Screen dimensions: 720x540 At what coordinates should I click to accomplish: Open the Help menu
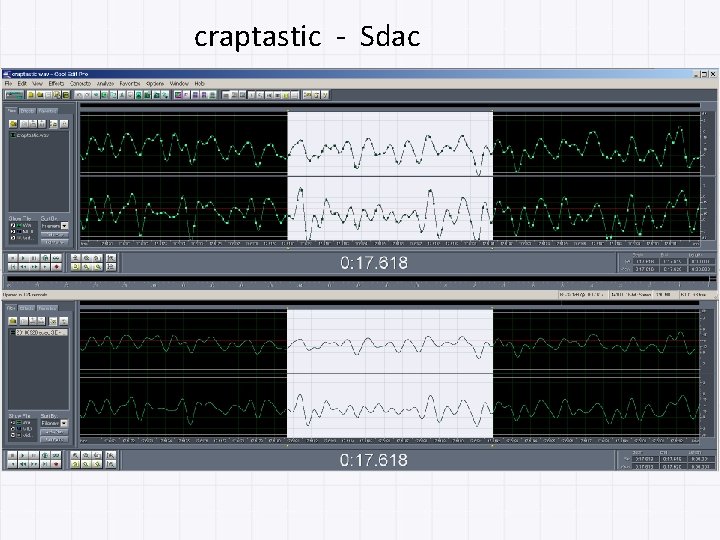(199, 84)
